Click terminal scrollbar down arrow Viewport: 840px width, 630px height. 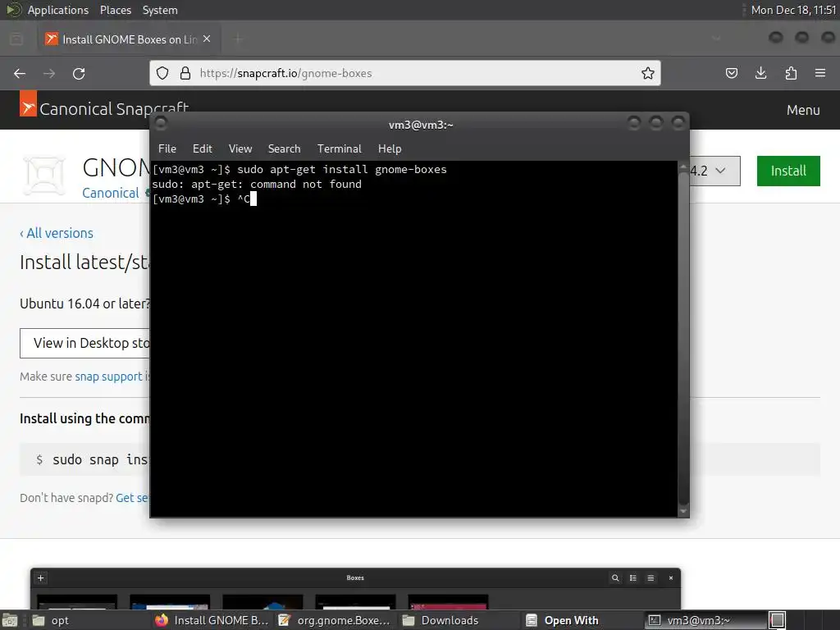click(683, 511)
